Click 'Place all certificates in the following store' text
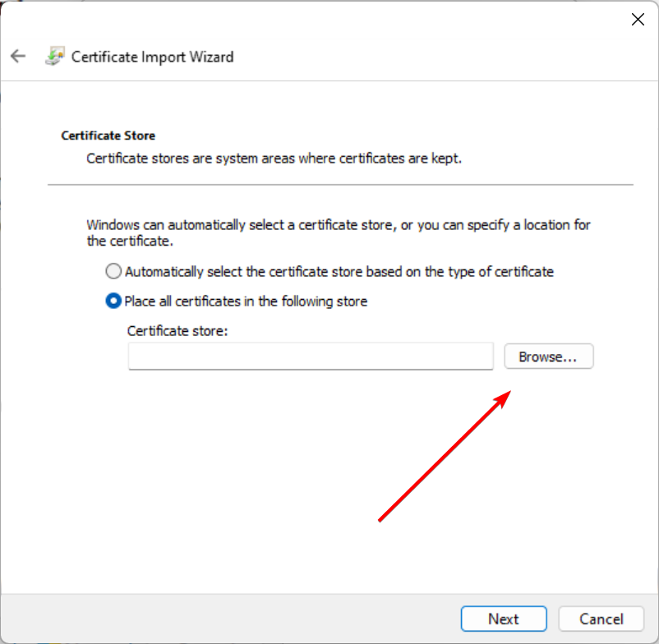The image size is (659, 644). pos(246,301)
